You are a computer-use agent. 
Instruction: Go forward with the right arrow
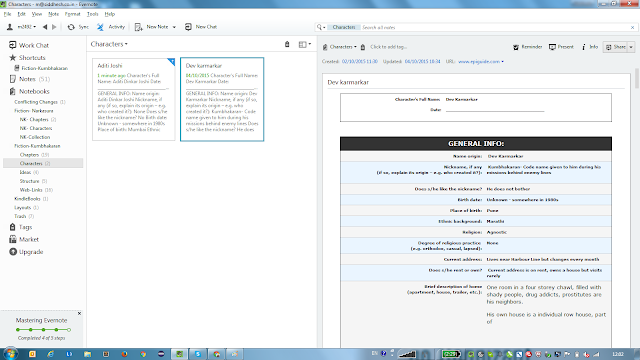click(54, 27)
